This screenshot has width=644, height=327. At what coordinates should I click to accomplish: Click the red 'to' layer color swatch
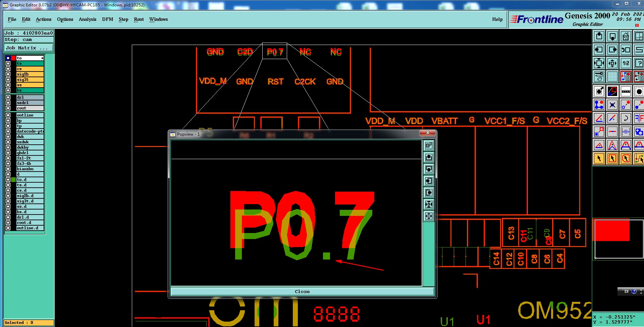13,58
